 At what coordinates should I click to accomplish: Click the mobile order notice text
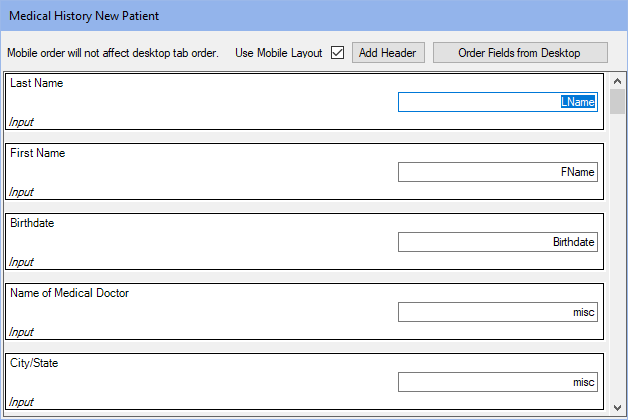(x=113, y=53)
